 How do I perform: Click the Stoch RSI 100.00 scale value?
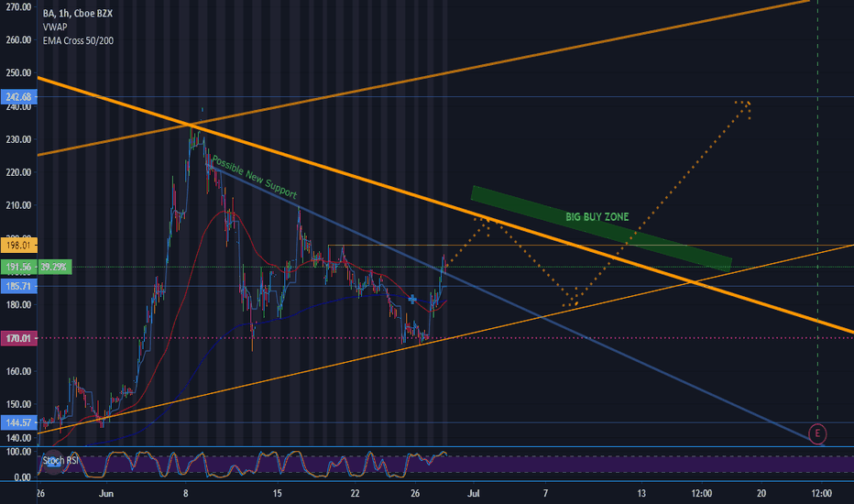[x=18, y=452]
